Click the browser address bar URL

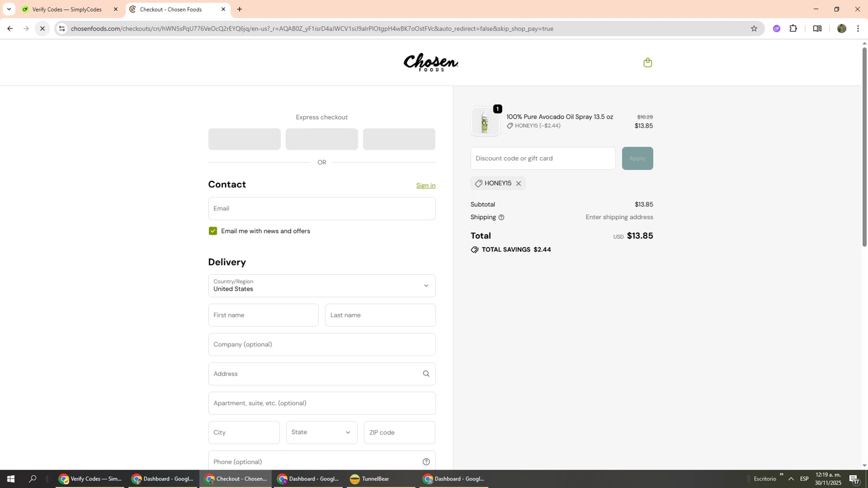312,28
